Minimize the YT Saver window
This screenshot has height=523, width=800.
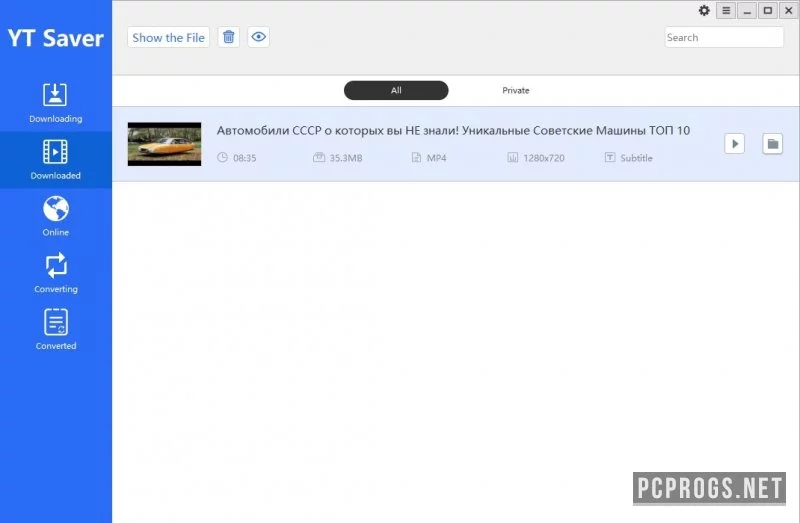pos(747,10)
